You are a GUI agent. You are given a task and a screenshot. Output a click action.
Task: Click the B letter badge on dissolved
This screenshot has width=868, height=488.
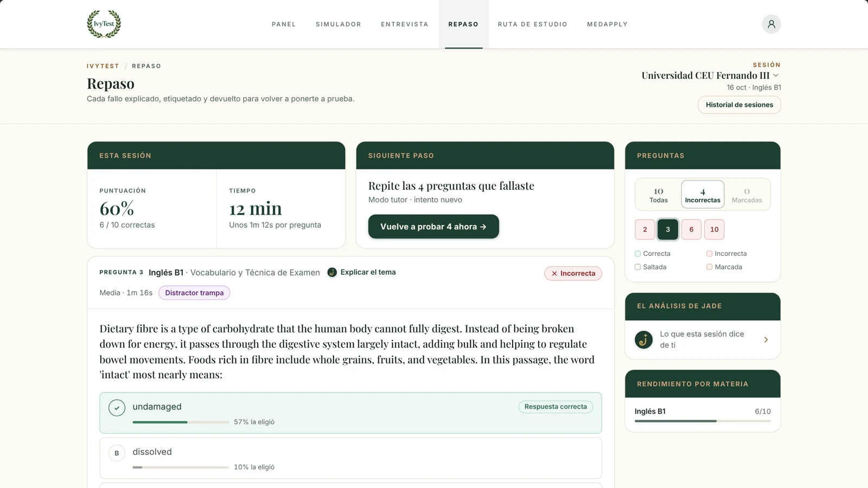(x=117, y=453)
